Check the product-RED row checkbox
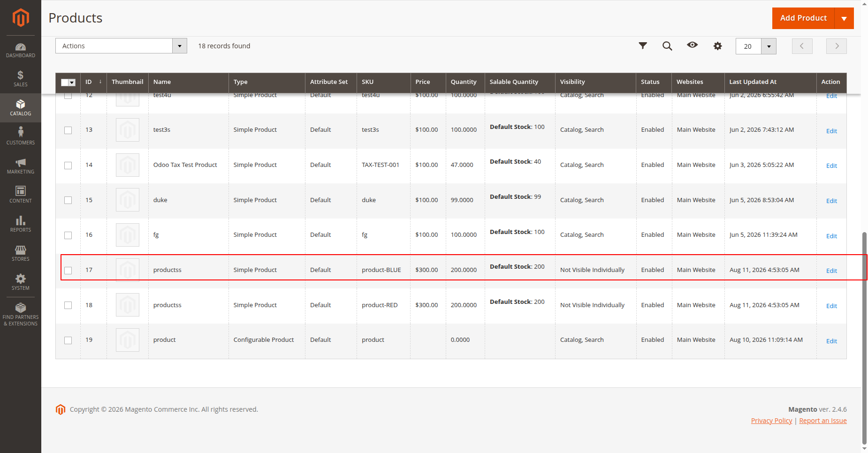The height and width of the screenshot is (453, 868). (68, 305)
